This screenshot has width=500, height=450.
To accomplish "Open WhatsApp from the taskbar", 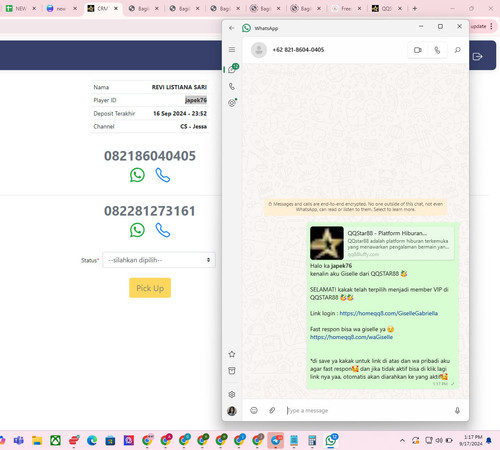I will (x=331, y=440).
